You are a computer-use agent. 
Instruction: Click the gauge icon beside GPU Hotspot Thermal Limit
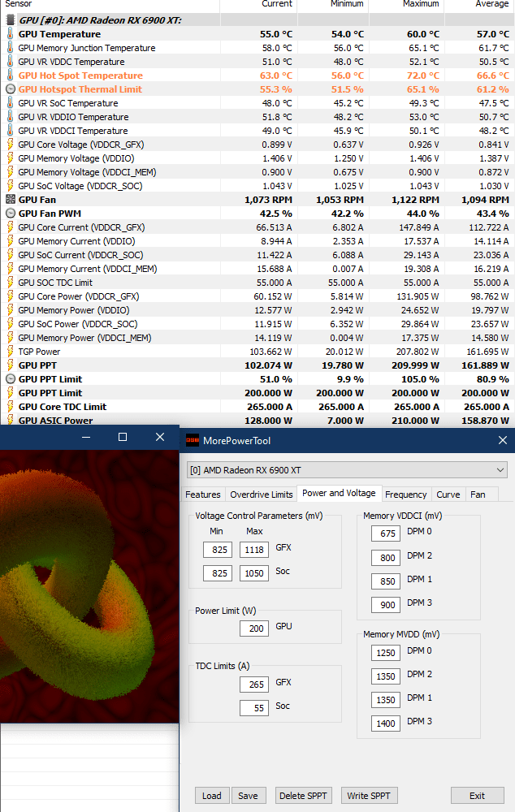tap(10, 89)
